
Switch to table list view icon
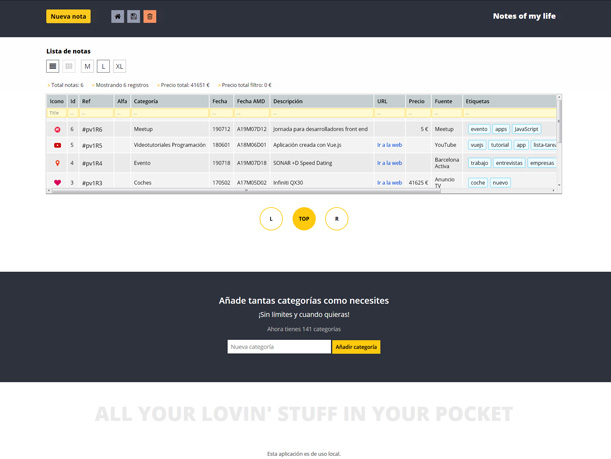[x=53, y=66]
